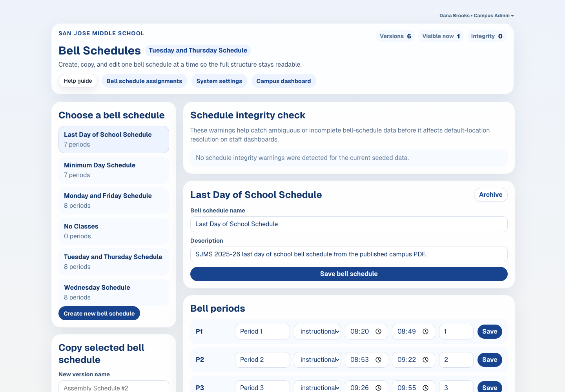
Task: Click the SAN JOSE MIDDLE SCHOOL text
Action: tap(101, 33)
